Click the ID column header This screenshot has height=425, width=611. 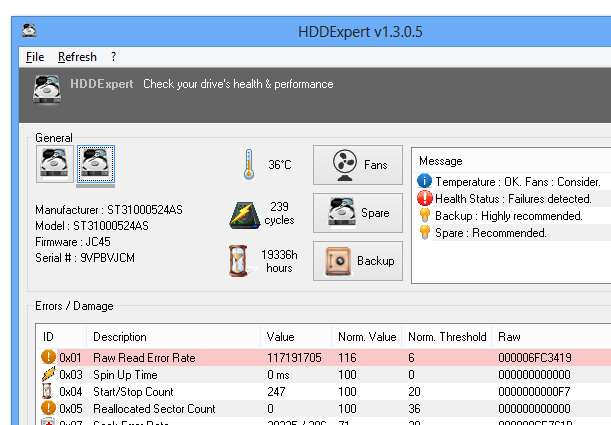[x=62, y=337]
